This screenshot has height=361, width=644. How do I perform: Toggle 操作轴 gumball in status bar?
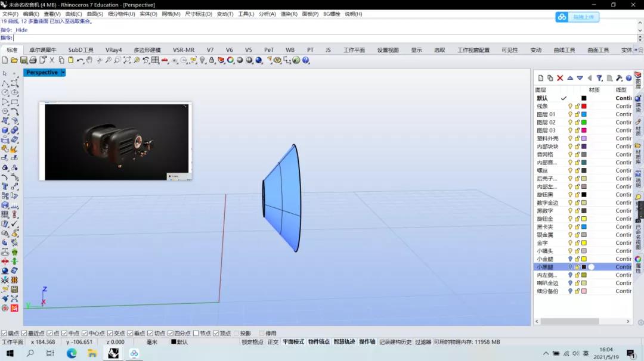click(x=367, y=342)
